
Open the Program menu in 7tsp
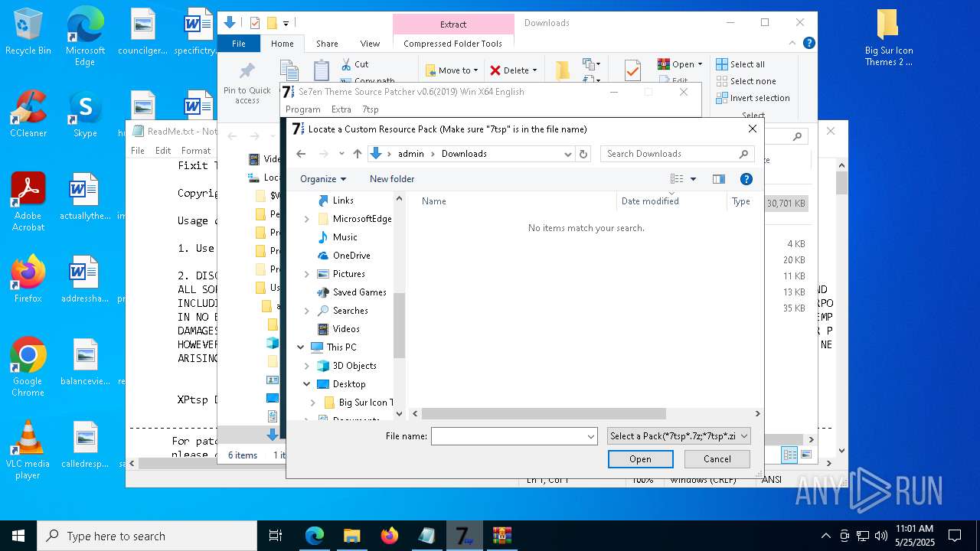click(x=302, y=109)
